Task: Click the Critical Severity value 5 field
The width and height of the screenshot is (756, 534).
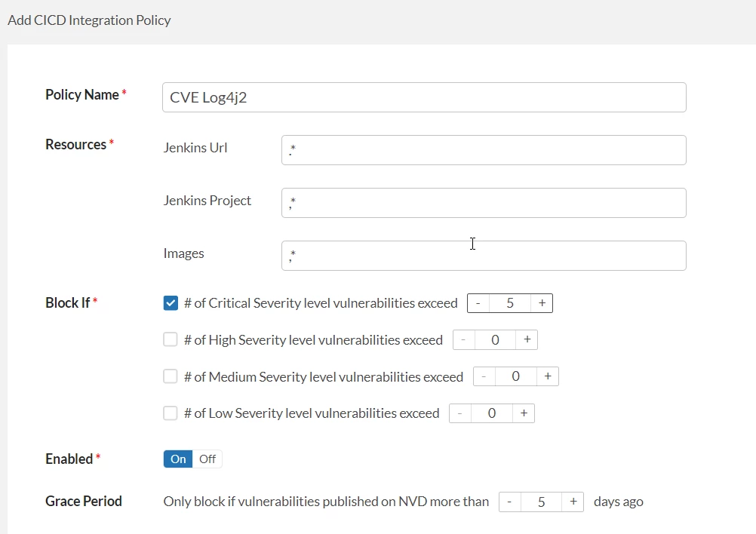Action: pos(509,303)
